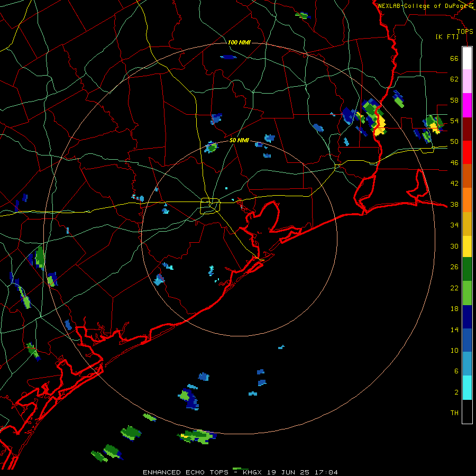Click the '26' legend value
The width and height of the screenshot is (476, 476).
pos(454,267)
